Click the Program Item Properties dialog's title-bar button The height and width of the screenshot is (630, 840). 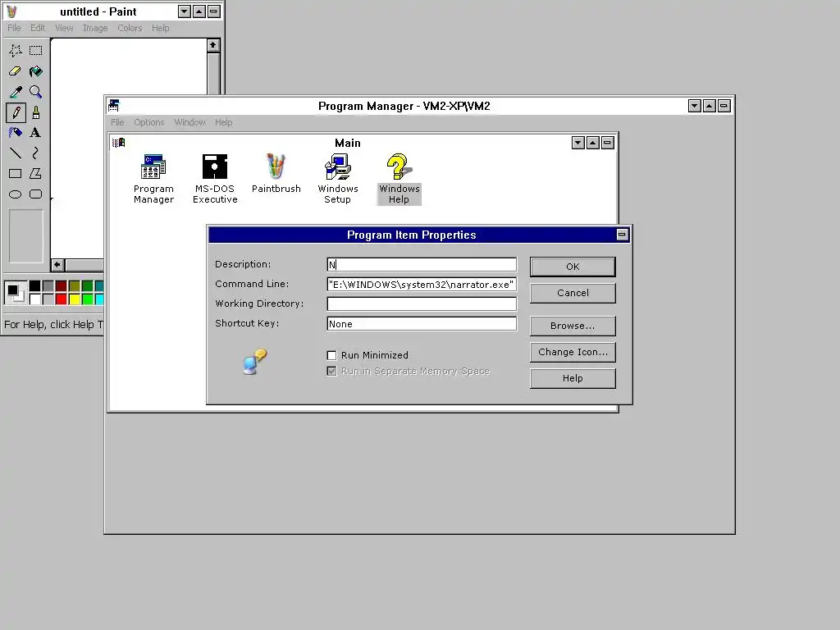coord(622,234)
